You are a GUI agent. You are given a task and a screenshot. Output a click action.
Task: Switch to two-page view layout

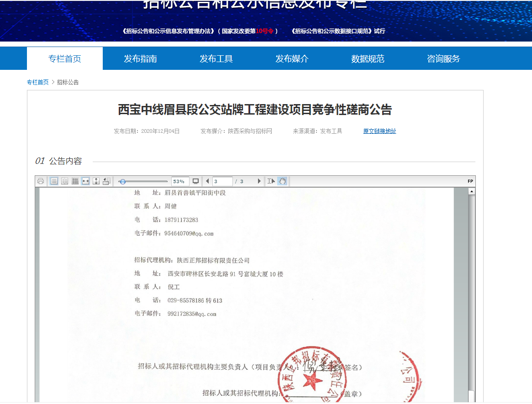tap(64, 181)
